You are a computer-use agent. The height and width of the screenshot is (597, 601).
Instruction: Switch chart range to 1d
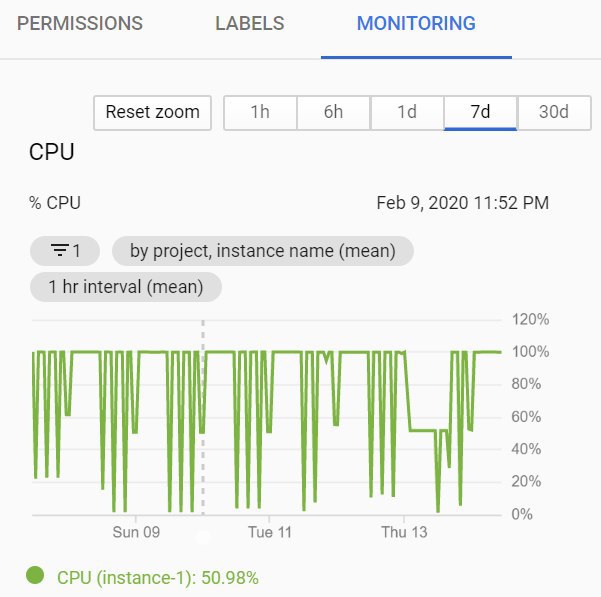407,112
